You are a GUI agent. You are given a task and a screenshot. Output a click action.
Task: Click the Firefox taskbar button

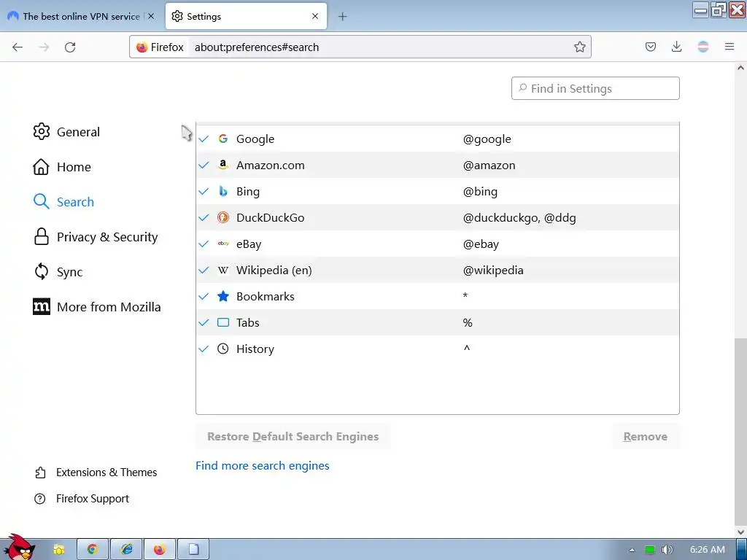[x=160, y=550]
